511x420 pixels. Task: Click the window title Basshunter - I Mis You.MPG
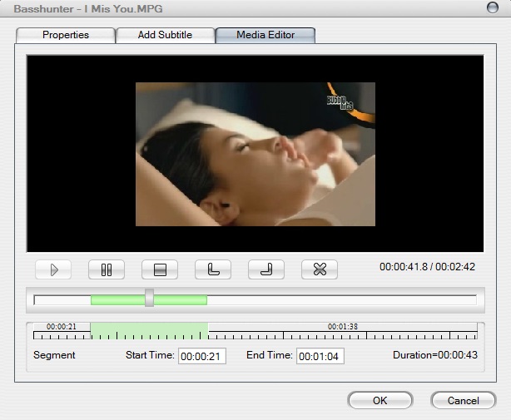coord(88,9)
